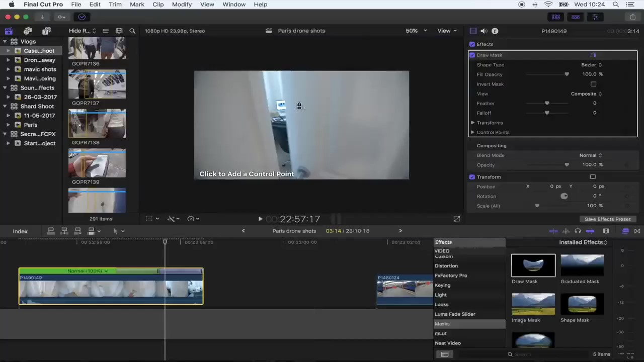644x362 pixels.
Task: Disable the Draw Mask effect checkbox
Action: click(472, 55)
